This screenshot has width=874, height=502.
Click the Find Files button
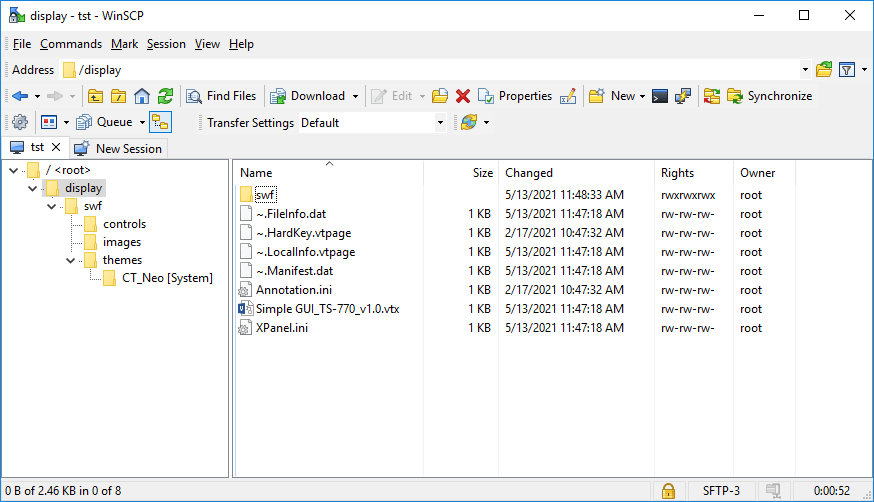[221, 96]
